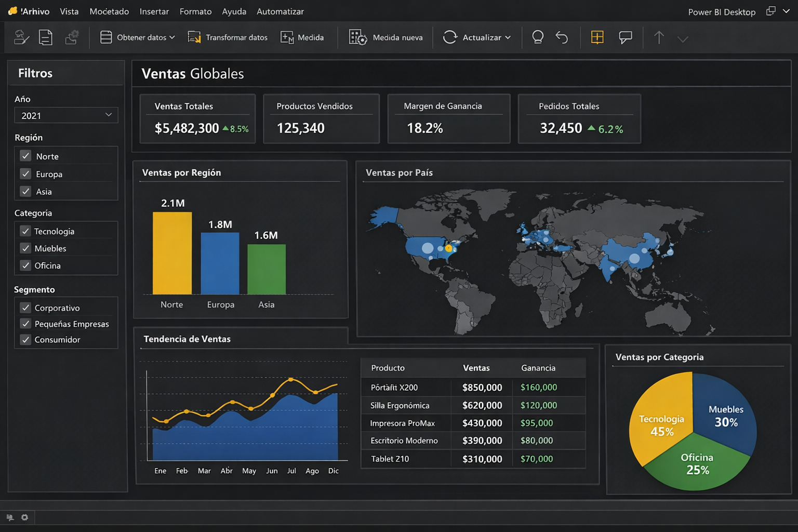Disable the Consumidor segment checkbox
Viewport: 798px width, 532px height.
[25, 340]
